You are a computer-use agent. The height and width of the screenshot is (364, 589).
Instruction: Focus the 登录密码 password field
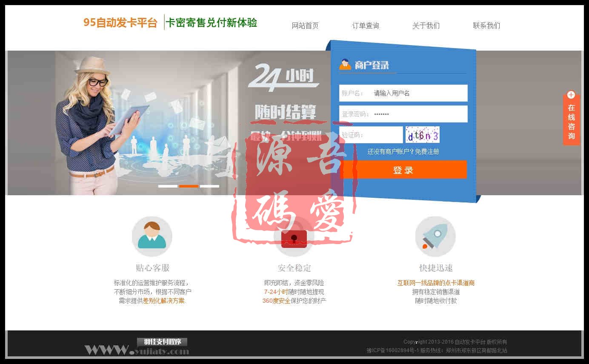403,114
